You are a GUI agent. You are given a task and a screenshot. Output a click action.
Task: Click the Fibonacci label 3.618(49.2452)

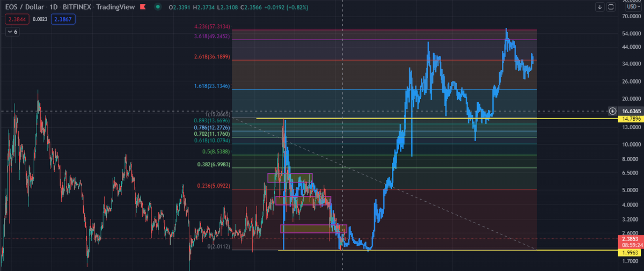212,36
